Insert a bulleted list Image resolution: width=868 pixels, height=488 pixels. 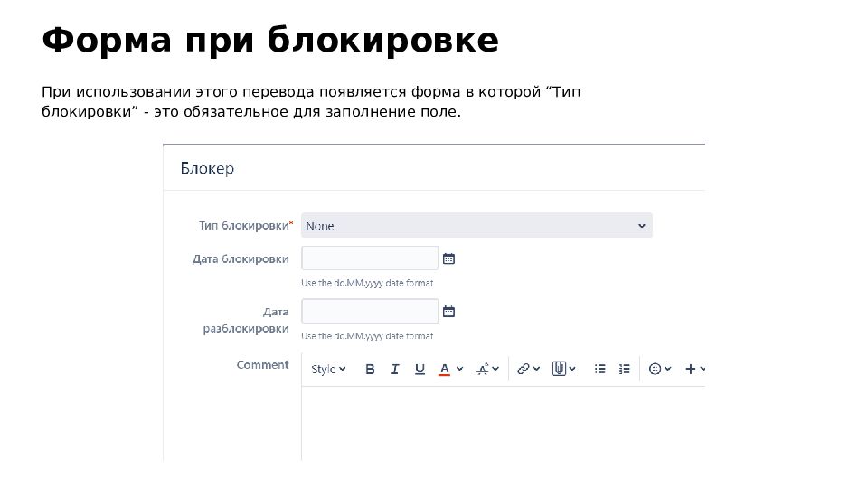point(599,369)
